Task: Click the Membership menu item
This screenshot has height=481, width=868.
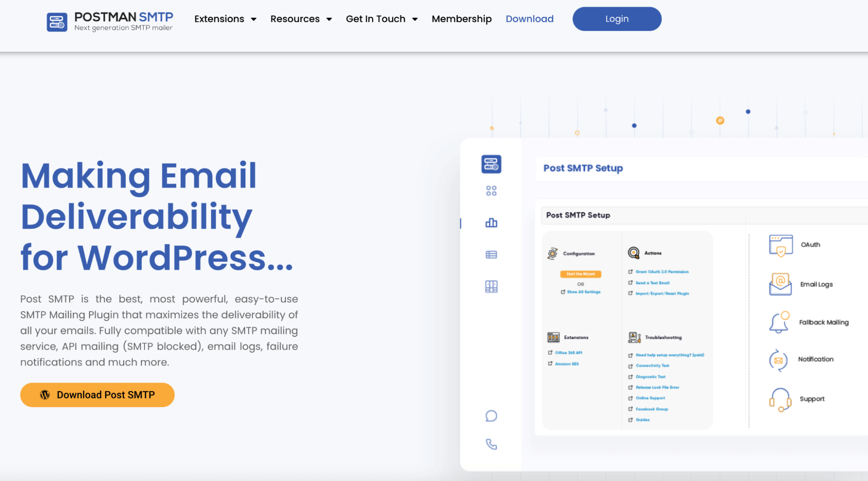Action: click(462, 18)
